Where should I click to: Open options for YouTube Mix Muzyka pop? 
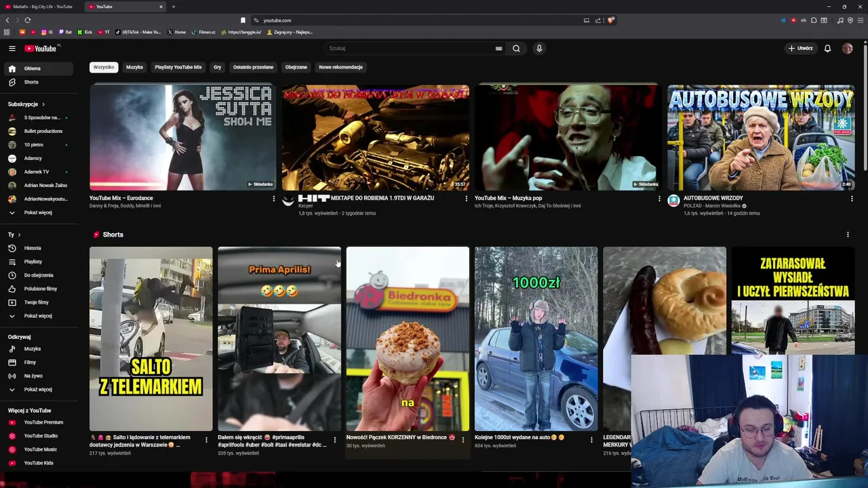click(x=659, y=199)
